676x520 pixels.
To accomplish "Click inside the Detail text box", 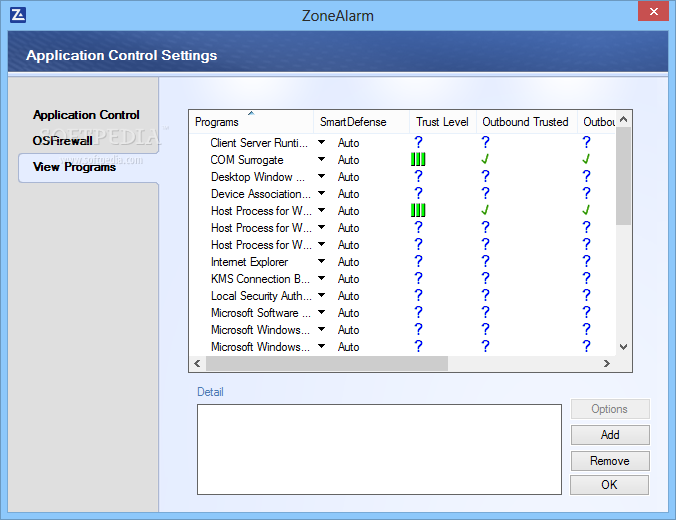I will (x=379, y=449).
